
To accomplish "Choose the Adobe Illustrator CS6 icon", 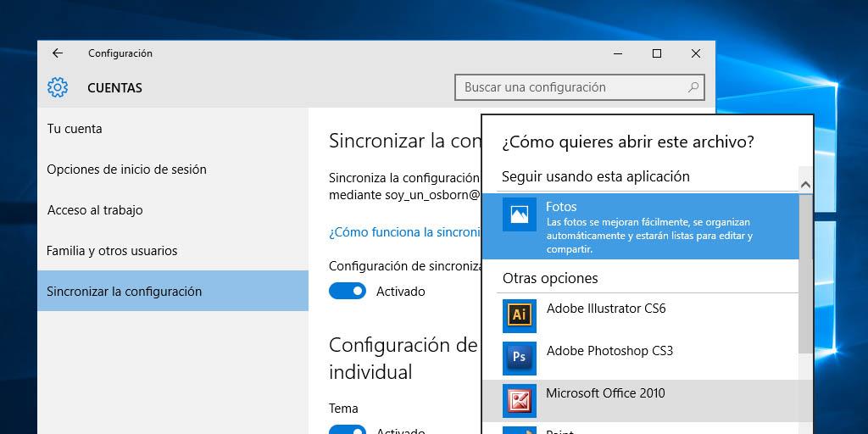I will 520,315.
